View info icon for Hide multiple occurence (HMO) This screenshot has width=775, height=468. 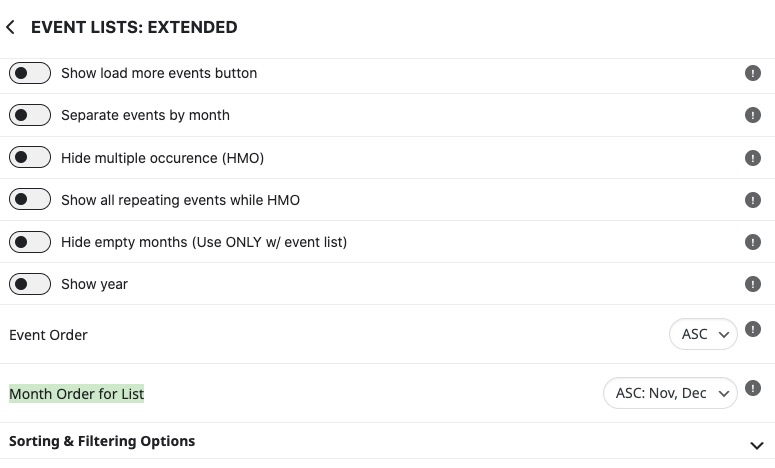coord(752,158)
